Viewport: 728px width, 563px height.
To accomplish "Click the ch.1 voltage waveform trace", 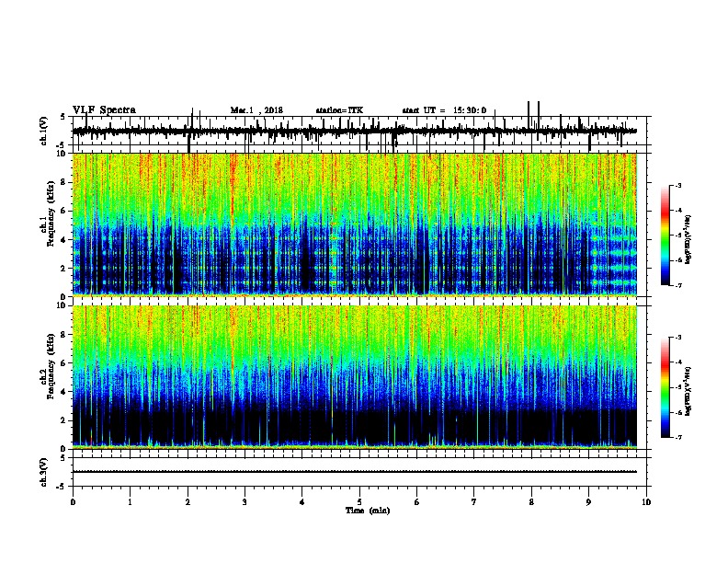I will tap(354, 131).
